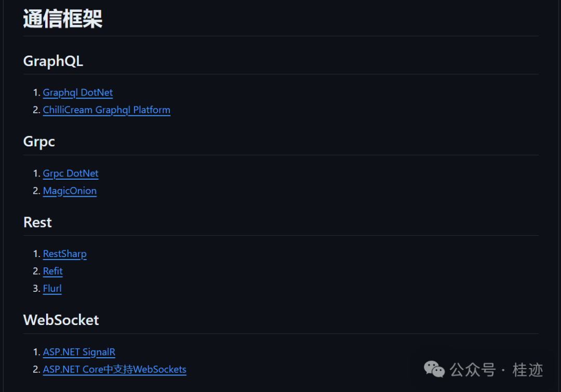Open the Flurl link

(52, 288)
